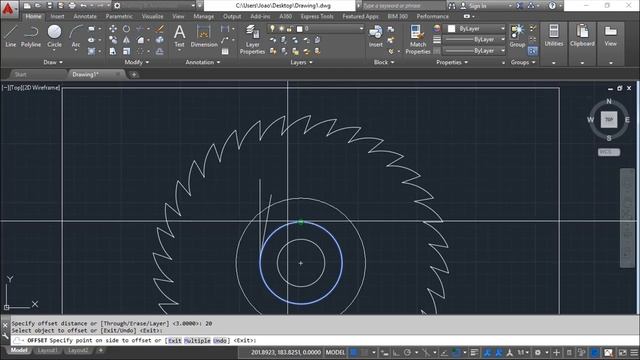Screen dimensions: 640x360
Task: Open the Utilities panel
Action: coord(553,36)
